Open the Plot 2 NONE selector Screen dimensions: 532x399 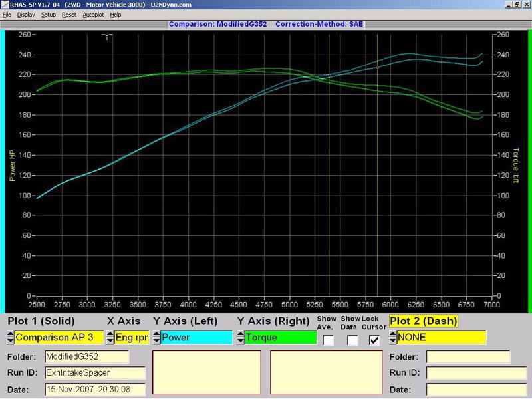(441, 337)
